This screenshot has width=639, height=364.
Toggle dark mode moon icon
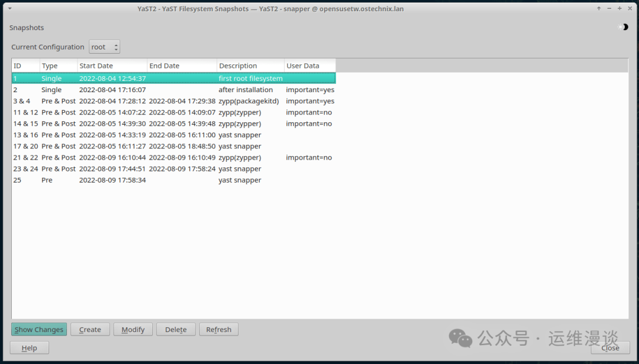(623, 27)
